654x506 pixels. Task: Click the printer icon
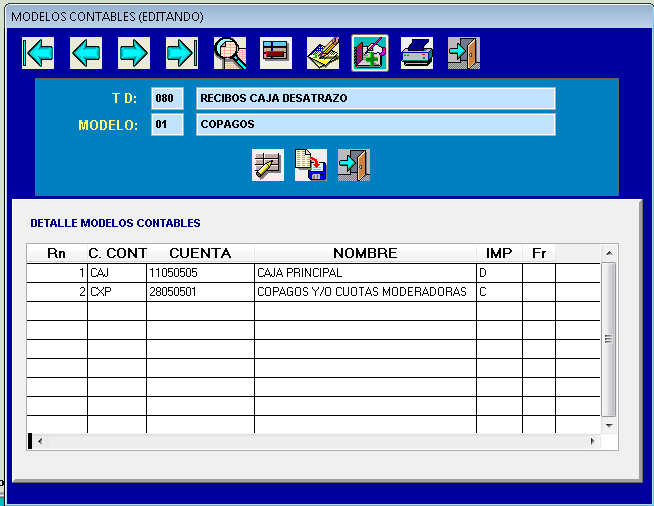pos(417,53)
